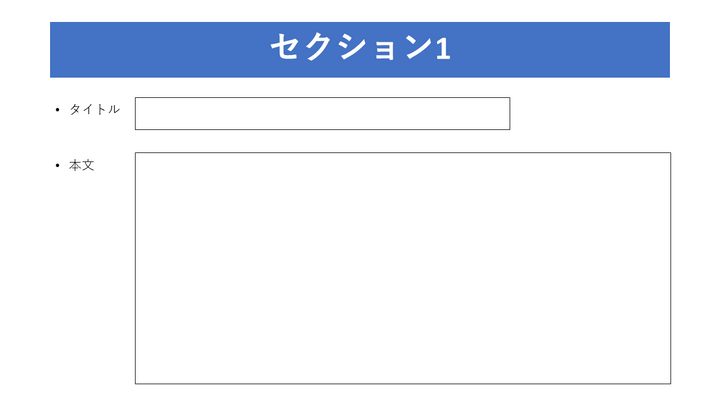The image size is (720, 405).
Task: Click inside the タイトル input box
Action: point(322,113)
